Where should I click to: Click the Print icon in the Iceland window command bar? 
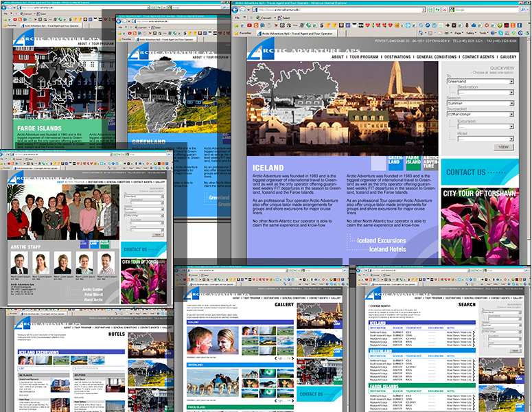pos(446,33)
